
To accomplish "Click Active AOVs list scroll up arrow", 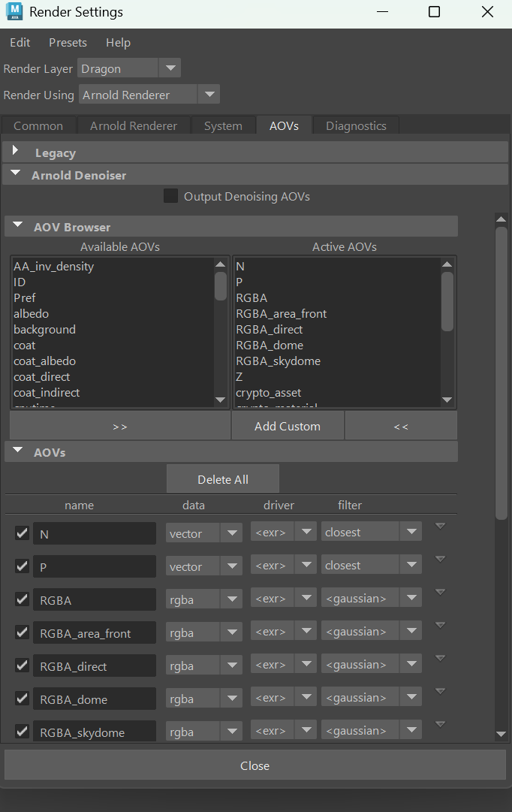I will pyautogui.click(x=447, y=264).
